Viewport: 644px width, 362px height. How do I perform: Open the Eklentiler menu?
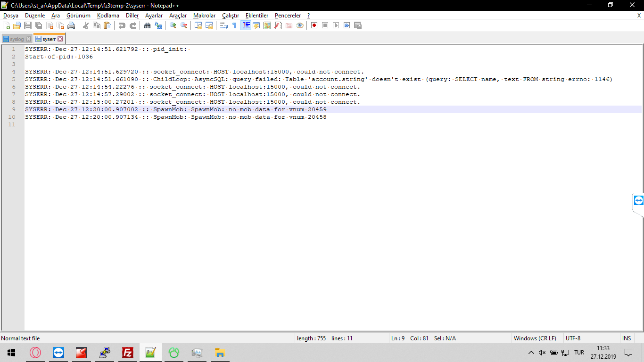(x=257, y=16)
